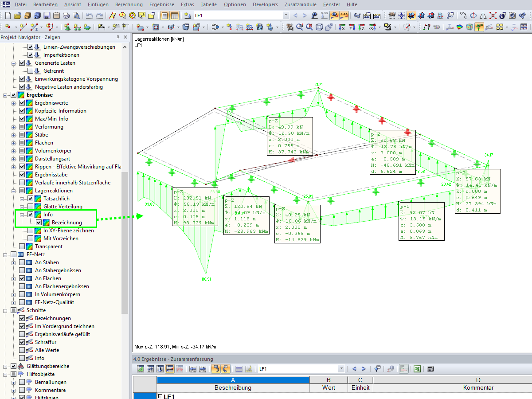Toggle the Bezeichnung checkbox under Info
The height and width of the screenshot is (399, 532).
tap(39, 223)
